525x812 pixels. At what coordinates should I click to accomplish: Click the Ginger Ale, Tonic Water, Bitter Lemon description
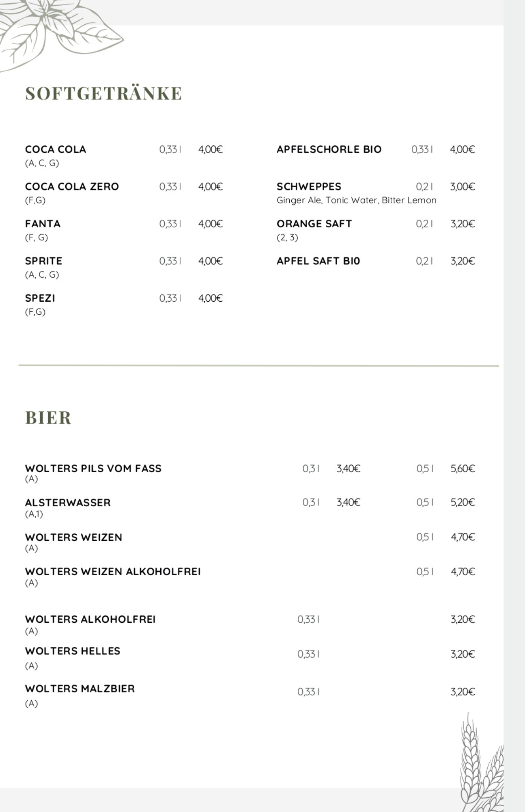coord(356,200)
